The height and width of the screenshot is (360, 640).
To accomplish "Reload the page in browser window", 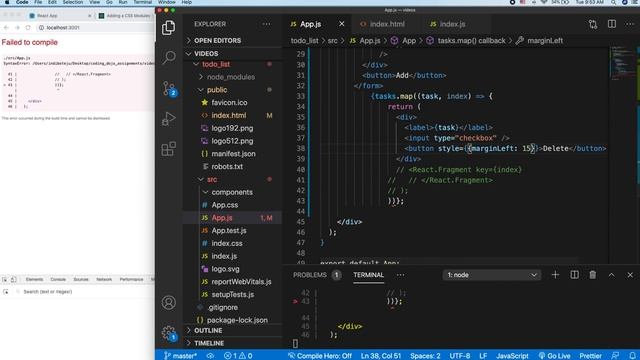I will [x=28, y=28].
